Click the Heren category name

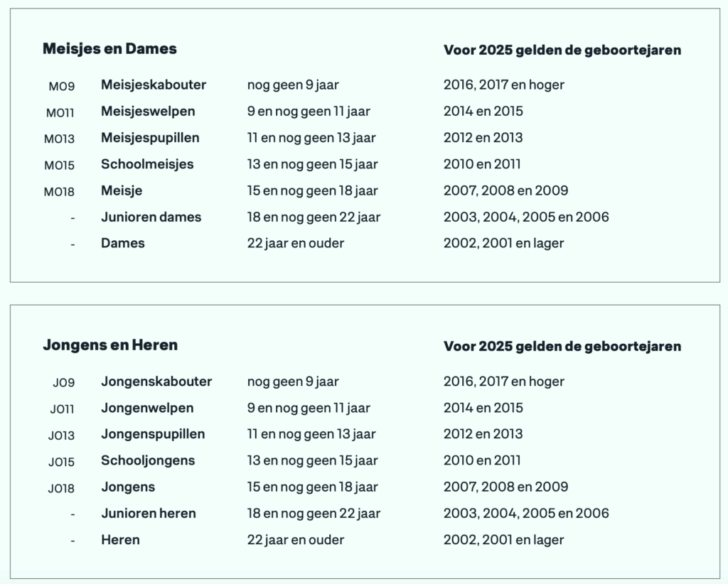tap(120, 540)
